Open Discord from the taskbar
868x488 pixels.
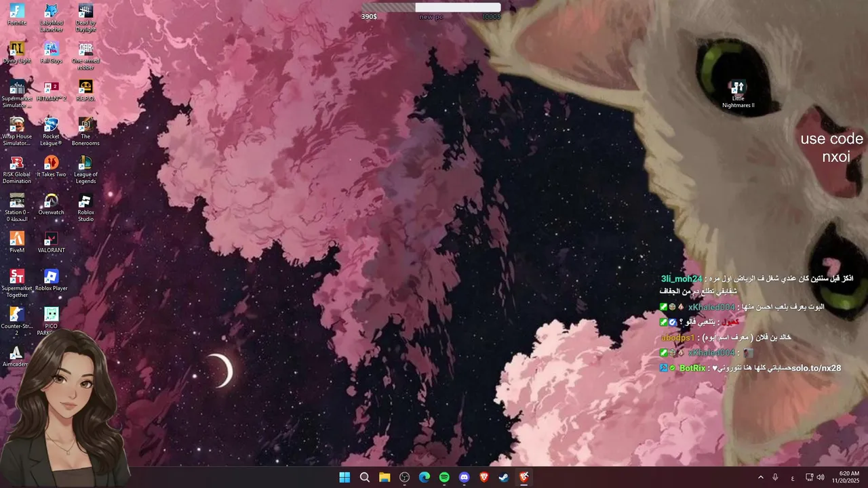(x=464, y=477)
